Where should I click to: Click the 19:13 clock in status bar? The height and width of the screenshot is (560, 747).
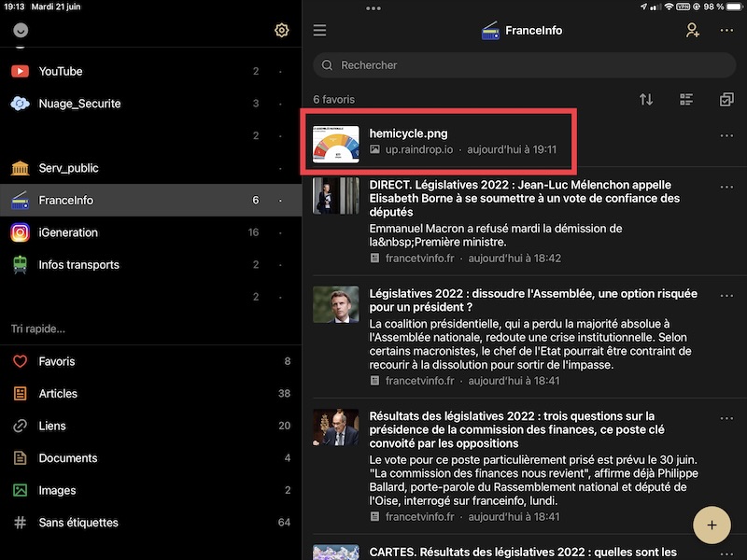point(14,7)
